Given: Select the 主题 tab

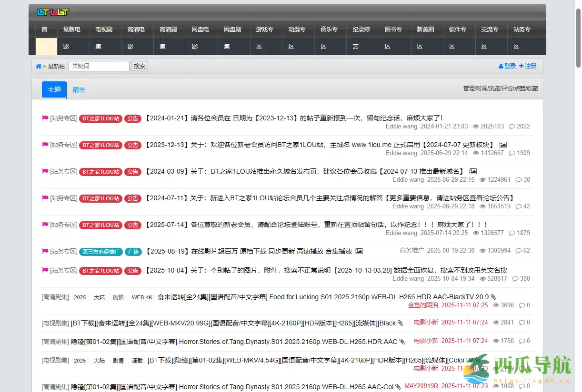Looking at the screenshot, I should click(53, 89).
